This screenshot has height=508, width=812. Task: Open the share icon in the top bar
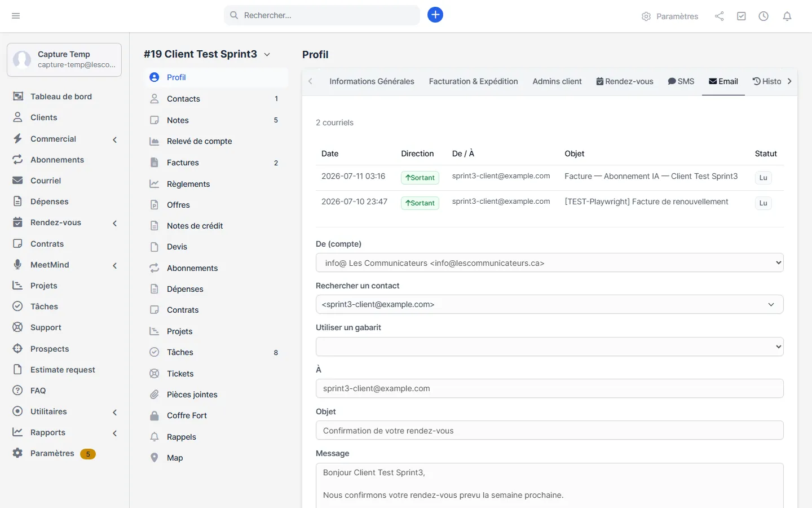tap(719, 16)
